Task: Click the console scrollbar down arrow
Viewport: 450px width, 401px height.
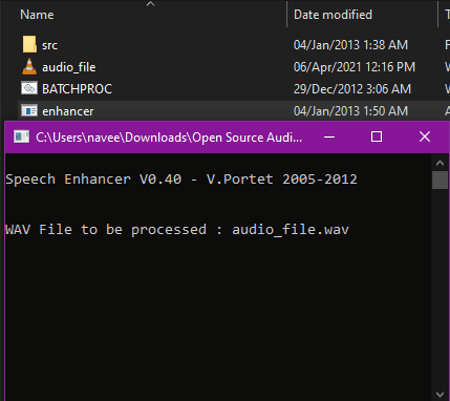Action: point(440,394)
